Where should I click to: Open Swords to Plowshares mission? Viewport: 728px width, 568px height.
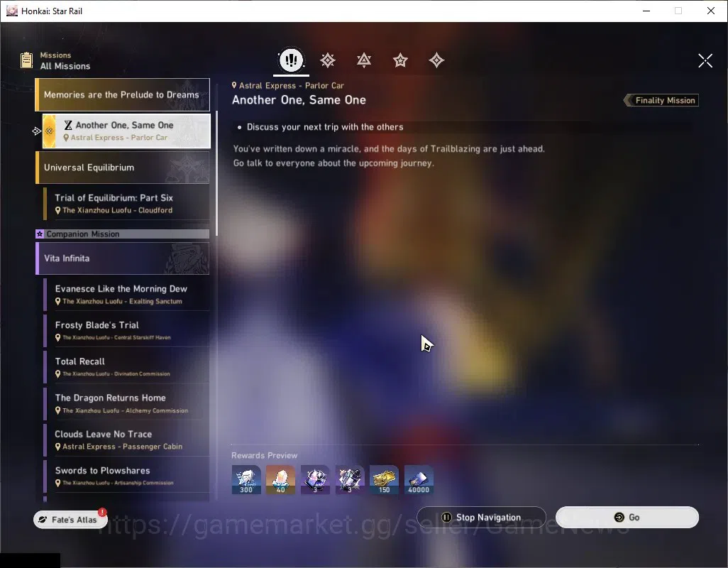click(x=126, y=476)
